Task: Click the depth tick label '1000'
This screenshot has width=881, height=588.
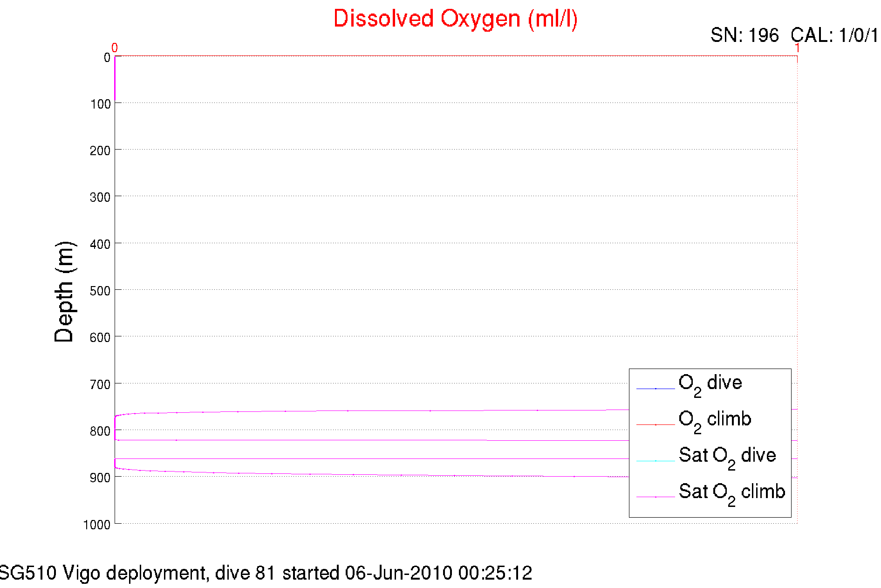Action: tap(97, 525)
